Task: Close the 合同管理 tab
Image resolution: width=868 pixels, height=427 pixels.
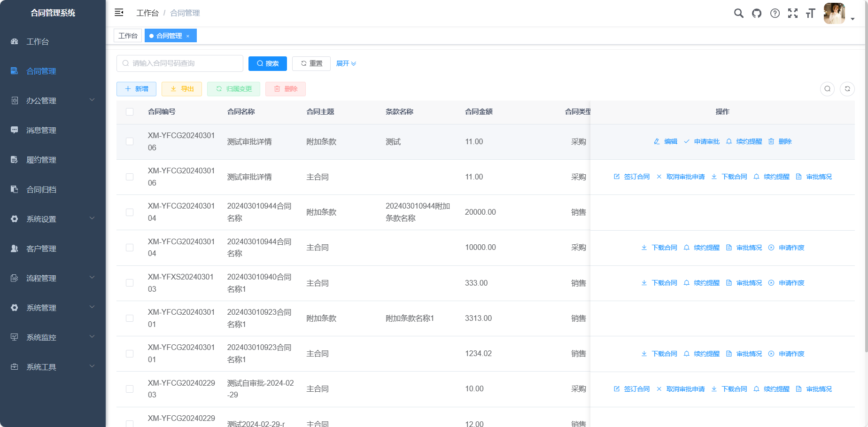Action: 188,36
